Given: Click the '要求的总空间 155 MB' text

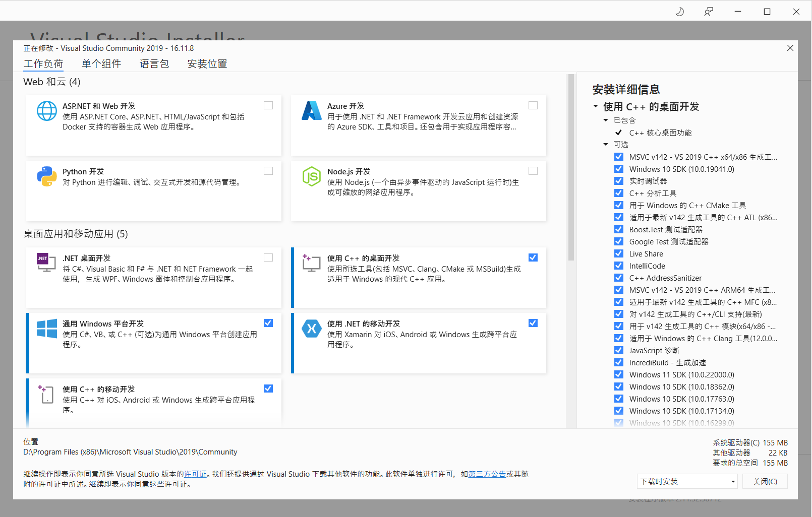Looking at the screenshot, I should [x=750, y=463].
